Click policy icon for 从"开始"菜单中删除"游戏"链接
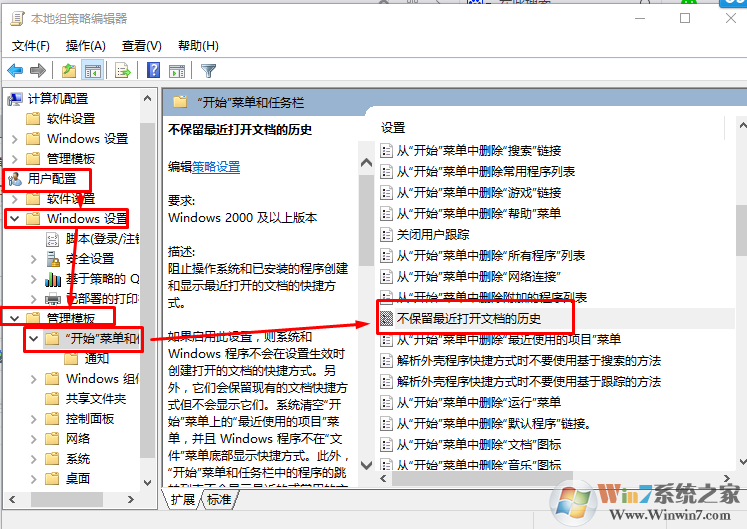 [x=386, y=193]
